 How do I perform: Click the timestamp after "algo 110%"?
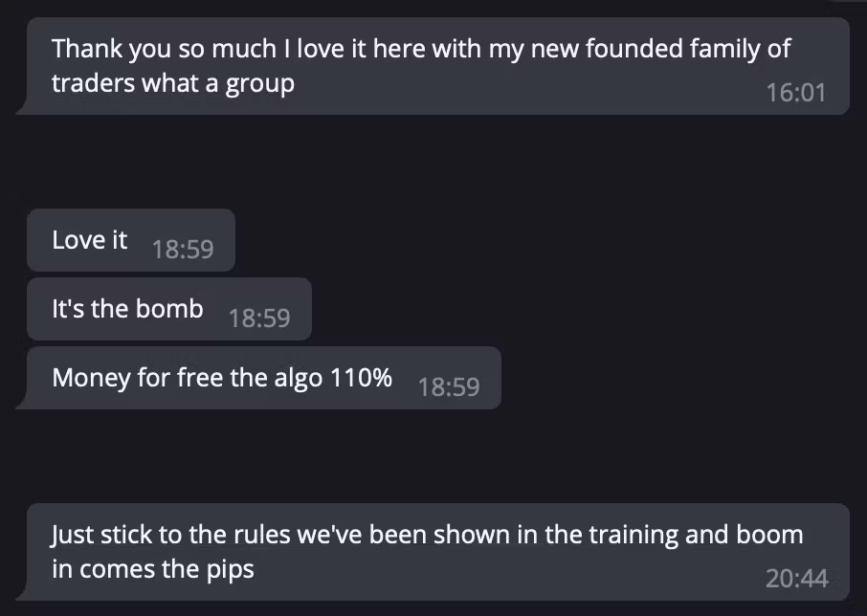[x=449, y=386]
